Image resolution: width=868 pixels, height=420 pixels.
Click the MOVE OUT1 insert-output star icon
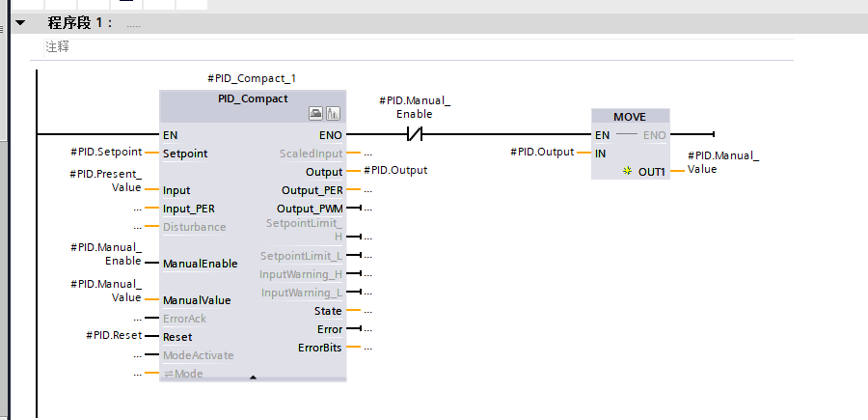pos(627,171)
